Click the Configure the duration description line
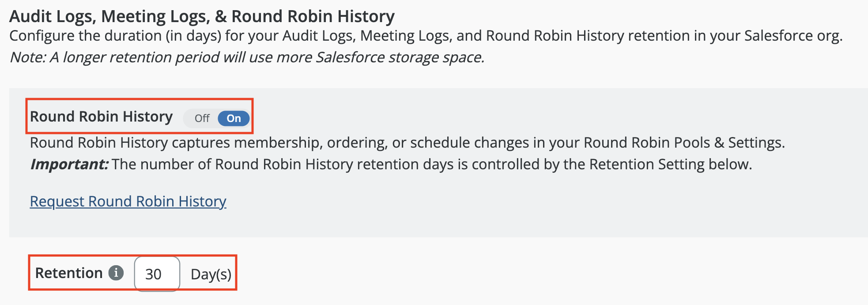Viewport: 868px width, 305px height. (x=426, y=36)
